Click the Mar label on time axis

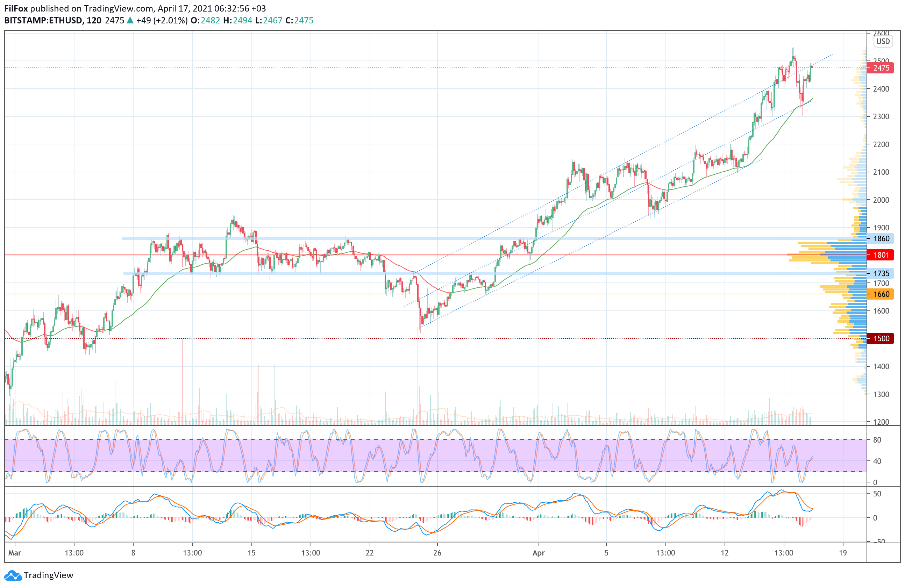point(15,553)
